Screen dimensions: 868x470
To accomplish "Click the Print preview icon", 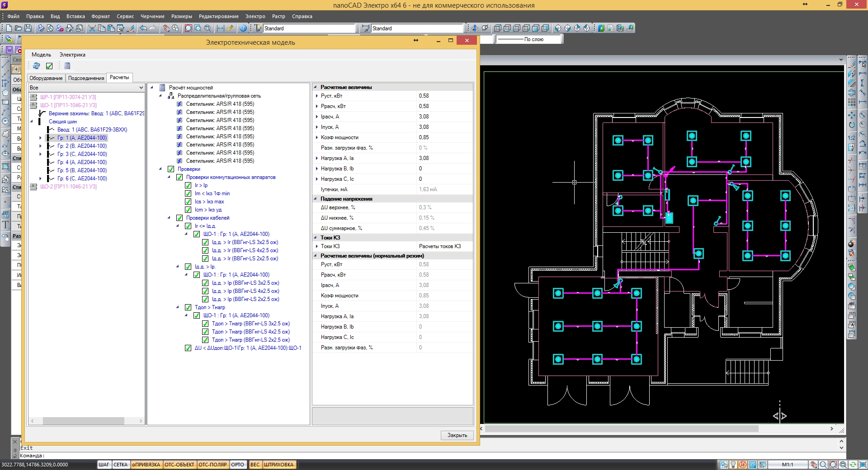I will pos(50,28).
